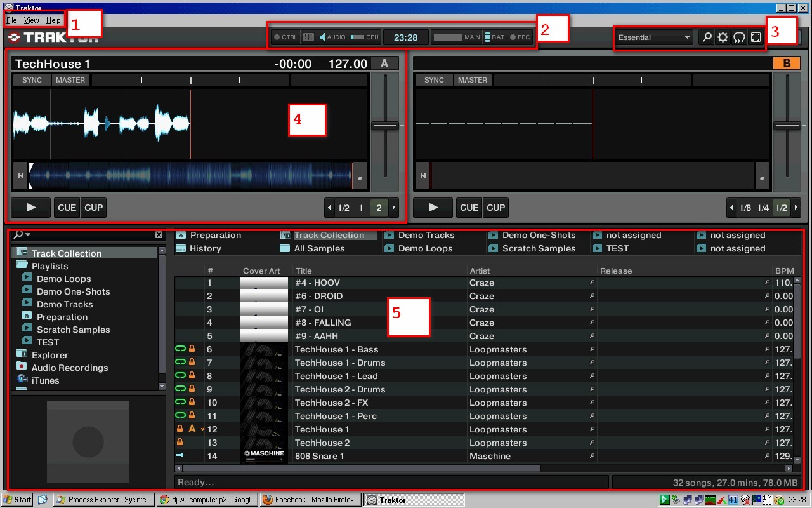Increase loop size arrow on Deck A
812x508 pixels.
(394, 208)
